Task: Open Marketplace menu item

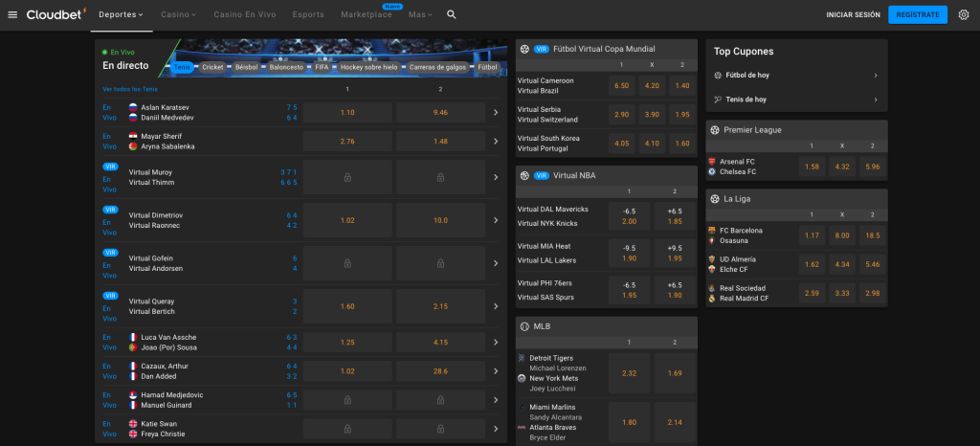Action: tap(367, 14)
